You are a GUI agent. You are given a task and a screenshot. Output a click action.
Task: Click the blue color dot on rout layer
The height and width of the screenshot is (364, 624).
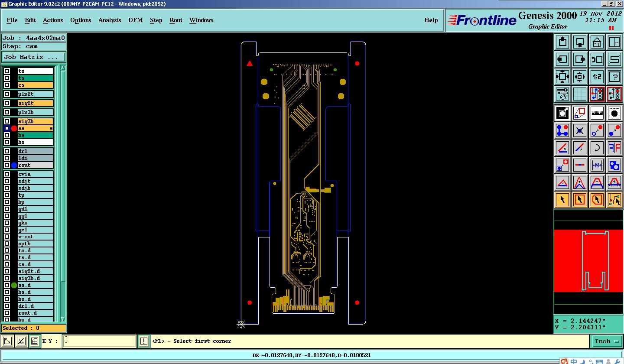tap(14, 165)
